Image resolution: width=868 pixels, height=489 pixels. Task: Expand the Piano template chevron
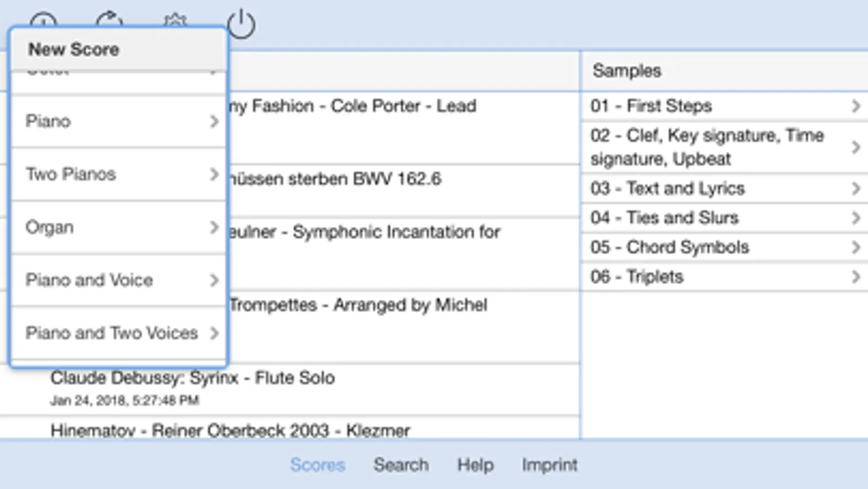[x=214, y=121]
